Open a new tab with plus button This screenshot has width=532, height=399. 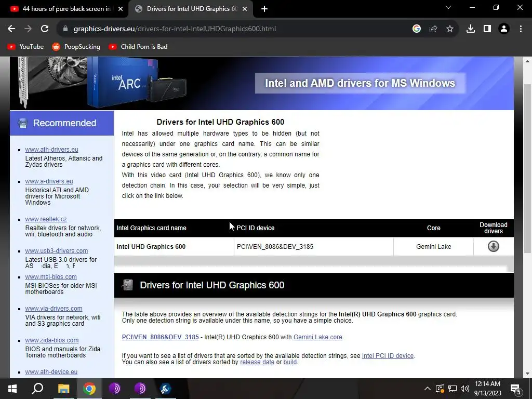coord(264,9)
